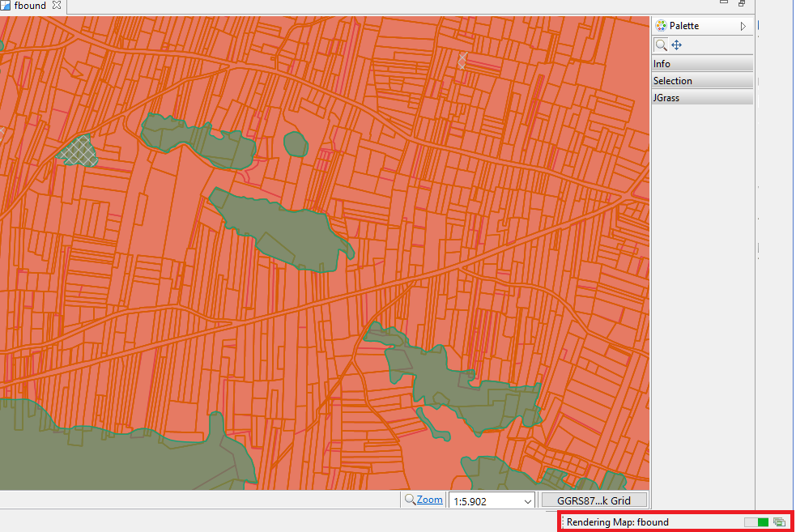Click the Zoom link below the map
This screenshot has width=796, height=532.
point(429,500)
